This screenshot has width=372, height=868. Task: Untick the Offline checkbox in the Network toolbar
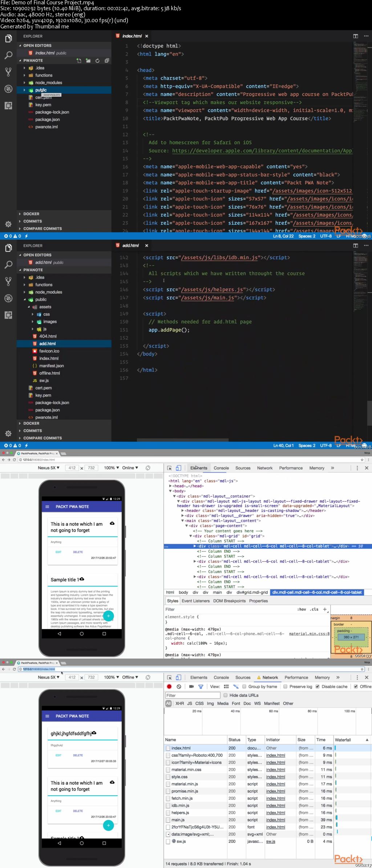(356, 687)
